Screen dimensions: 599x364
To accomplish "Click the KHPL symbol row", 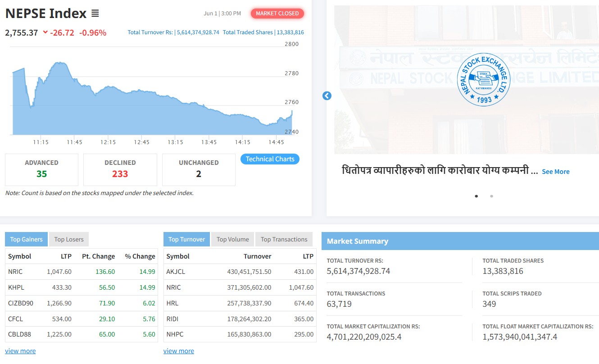I will point(82,287).
